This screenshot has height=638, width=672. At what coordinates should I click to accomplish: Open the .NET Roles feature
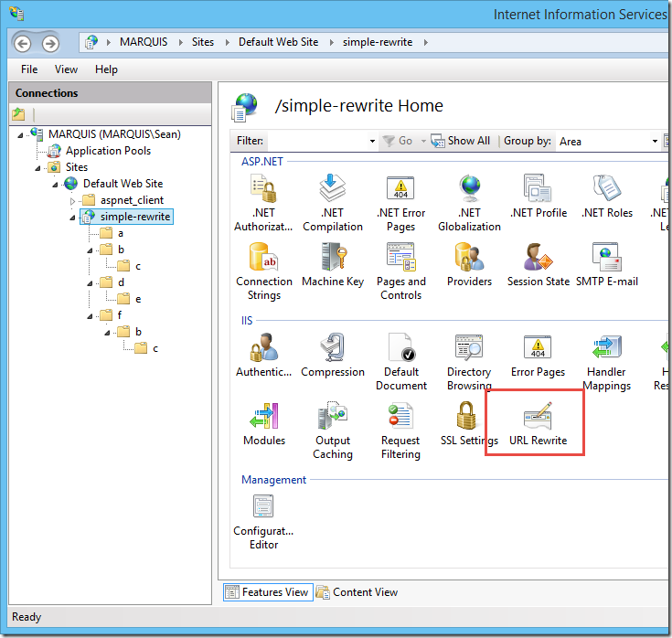(607, 197)
